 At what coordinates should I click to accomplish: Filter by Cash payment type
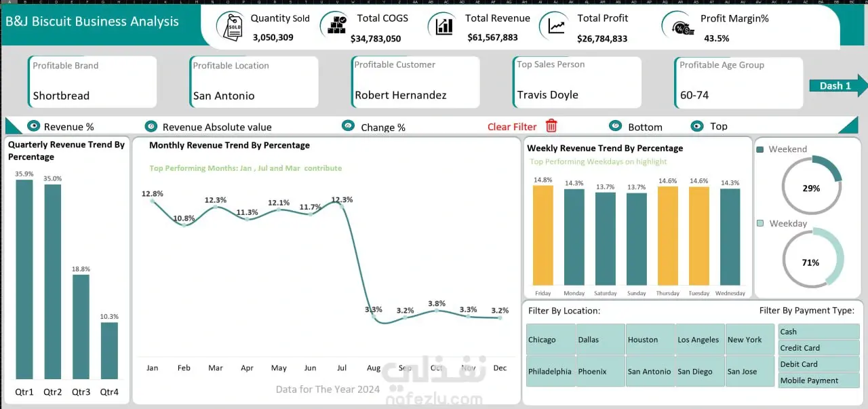pos(818,332)
